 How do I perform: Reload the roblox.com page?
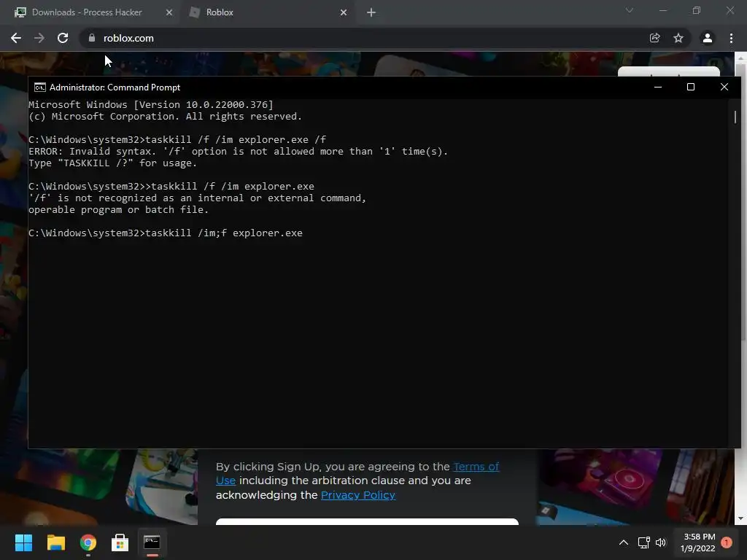63,38
